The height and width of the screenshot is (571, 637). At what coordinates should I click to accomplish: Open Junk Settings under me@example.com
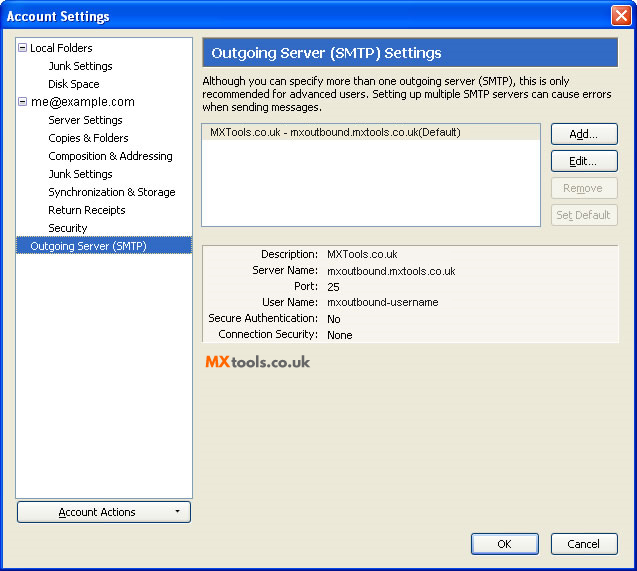(80, 174)
